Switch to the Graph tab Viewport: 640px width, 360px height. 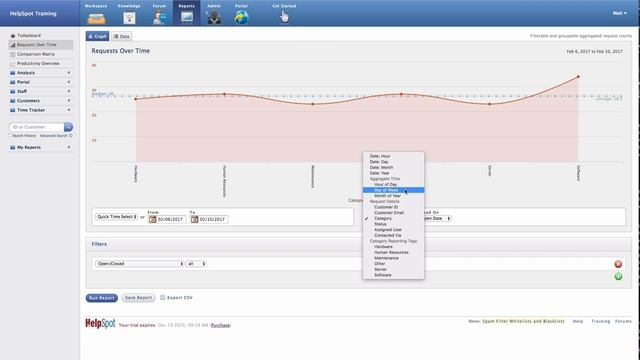point(98,36)
